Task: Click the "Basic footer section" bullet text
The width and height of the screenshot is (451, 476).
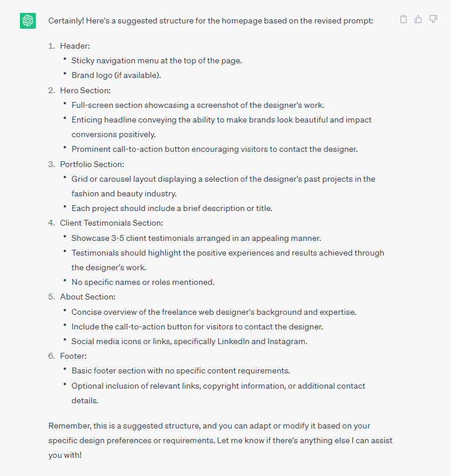Action: pos(181,370)
